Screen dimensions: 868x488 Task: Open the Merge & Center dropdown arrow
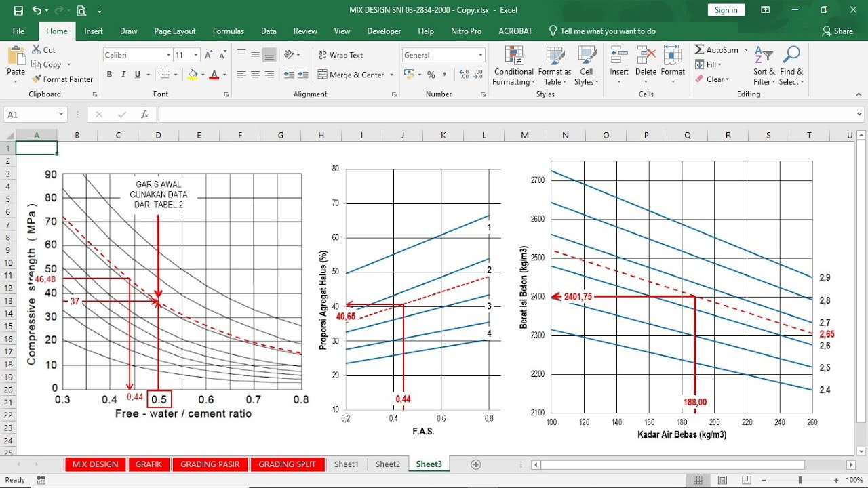coord(391,75)
